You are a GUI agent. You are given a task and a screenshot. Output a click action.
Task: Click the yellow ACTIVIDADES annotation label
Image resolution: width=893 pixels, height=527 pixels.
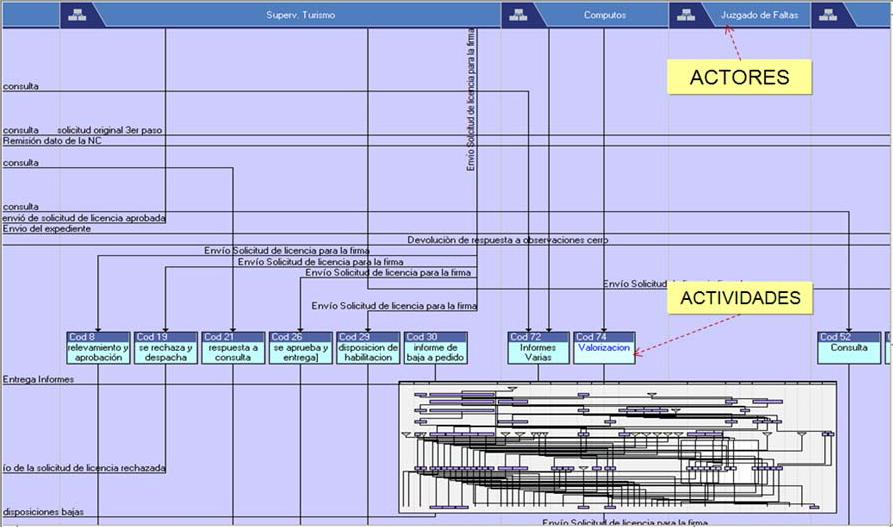point(740,297)
